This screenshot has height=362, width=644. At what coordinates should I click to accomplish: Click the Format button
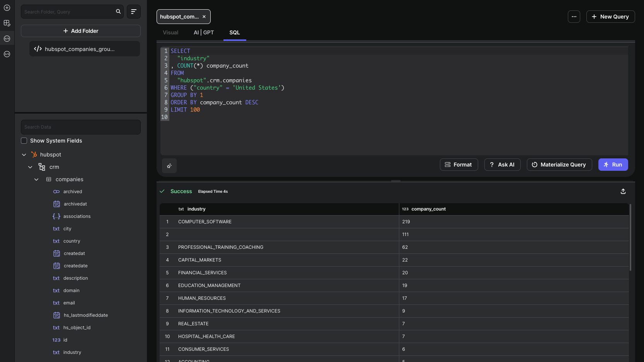pos(459,165)
